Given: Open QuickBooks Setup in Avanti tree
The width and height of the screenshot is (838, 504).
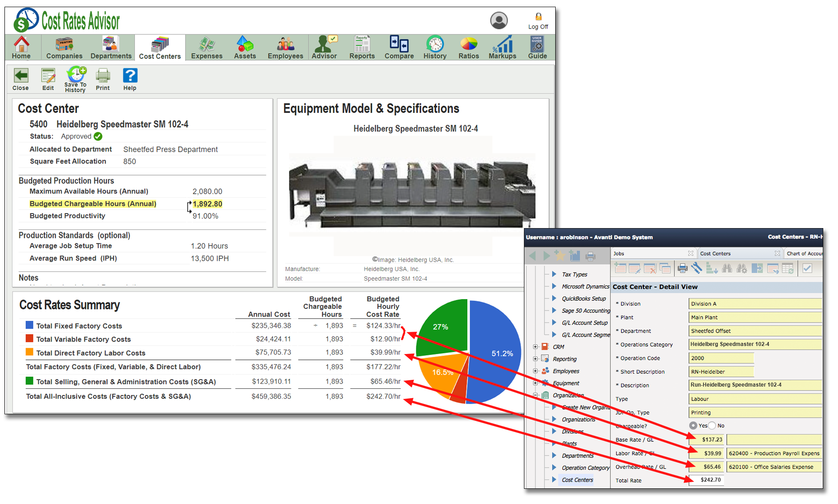Looking at the screenshot, I should pyautogui.click(x=584, y=299).
